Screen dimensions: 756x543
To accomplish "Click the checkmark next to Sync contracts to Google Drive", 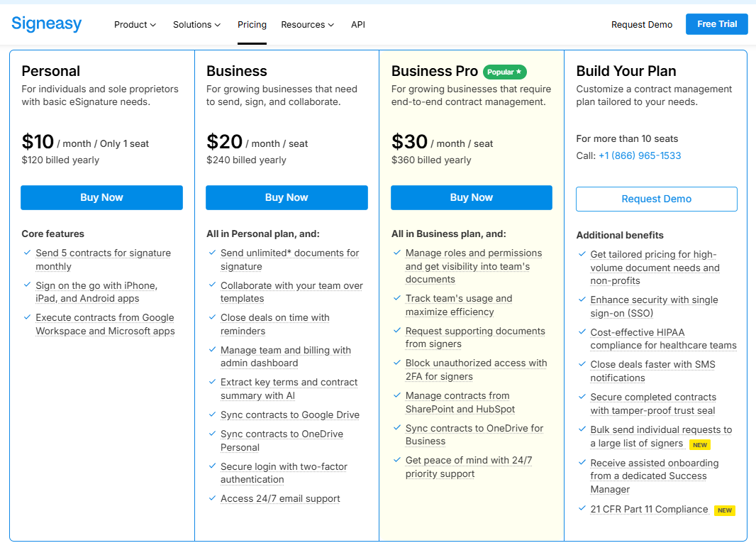I will click(x=212, y=415).
